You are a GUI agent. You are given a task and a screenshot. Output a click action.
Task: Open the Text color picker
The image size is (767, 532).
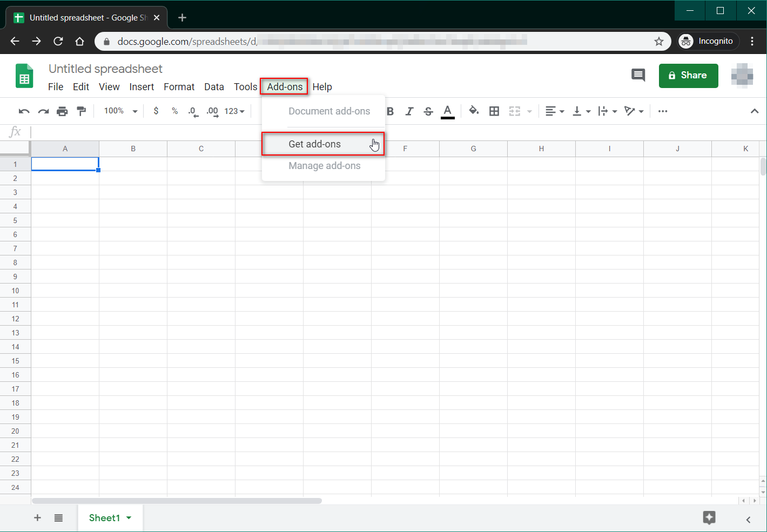coord(447,111)
